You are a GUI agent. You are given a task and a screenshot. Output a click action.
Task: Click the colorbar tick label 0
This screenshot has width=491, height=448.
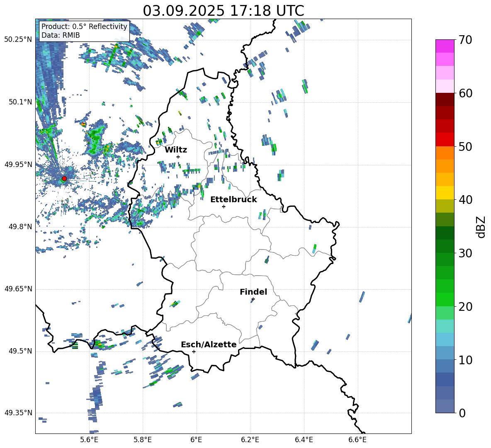tap(462, 413)
